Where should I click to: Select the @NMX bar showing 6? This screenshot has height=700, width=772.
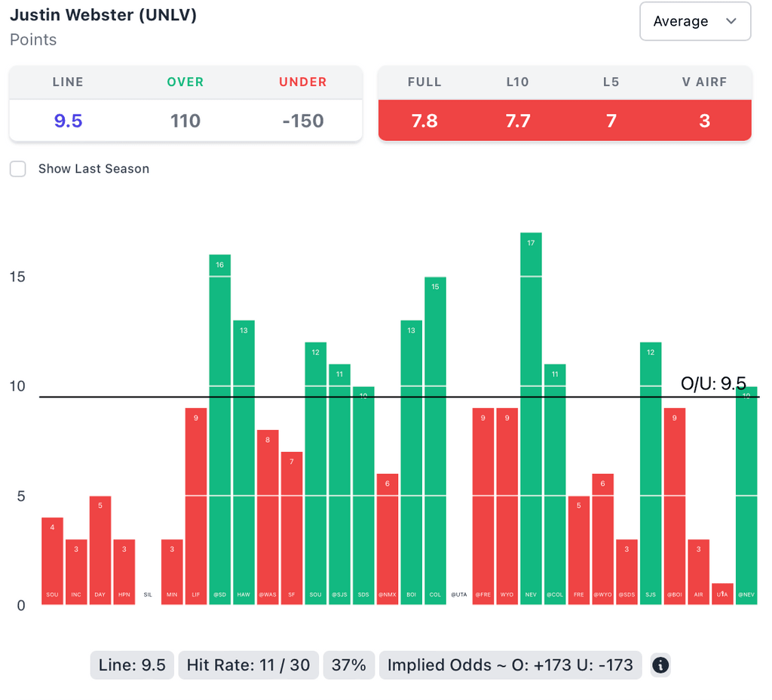[388, 539]
